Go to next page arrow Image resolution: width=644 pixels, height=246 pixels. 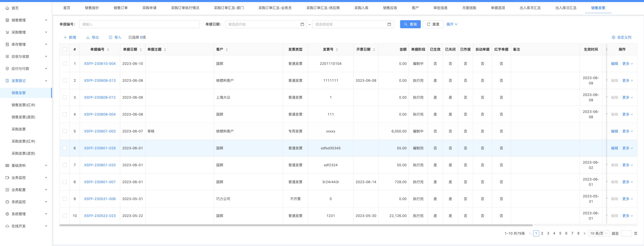(585, 234)
